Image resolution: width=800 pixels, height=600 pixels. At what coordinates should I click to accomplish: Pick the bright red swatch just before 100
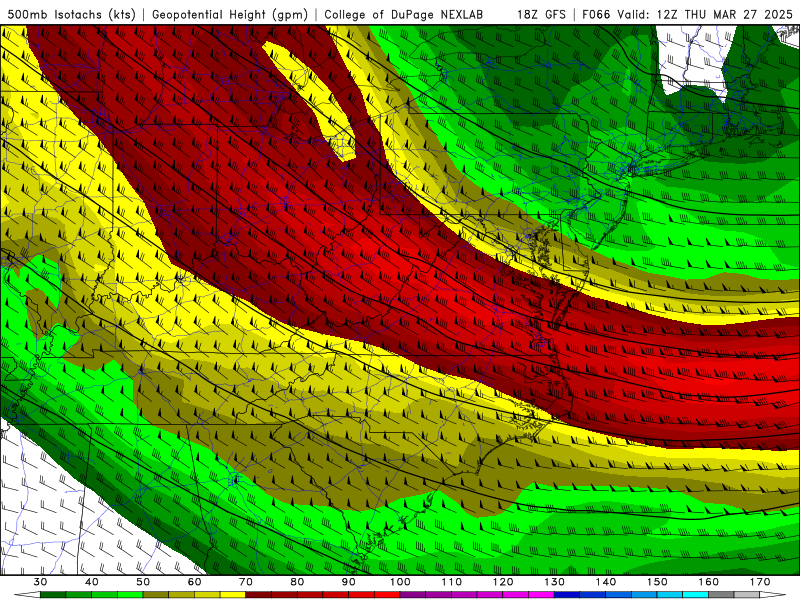point(387,595)
